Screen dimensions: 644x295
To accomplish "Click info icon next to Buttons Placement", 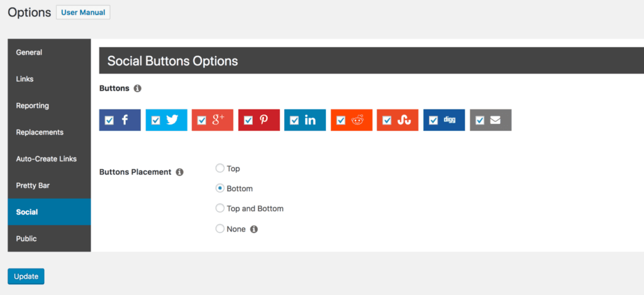I will pyautogui.click(x=179, y=172).
